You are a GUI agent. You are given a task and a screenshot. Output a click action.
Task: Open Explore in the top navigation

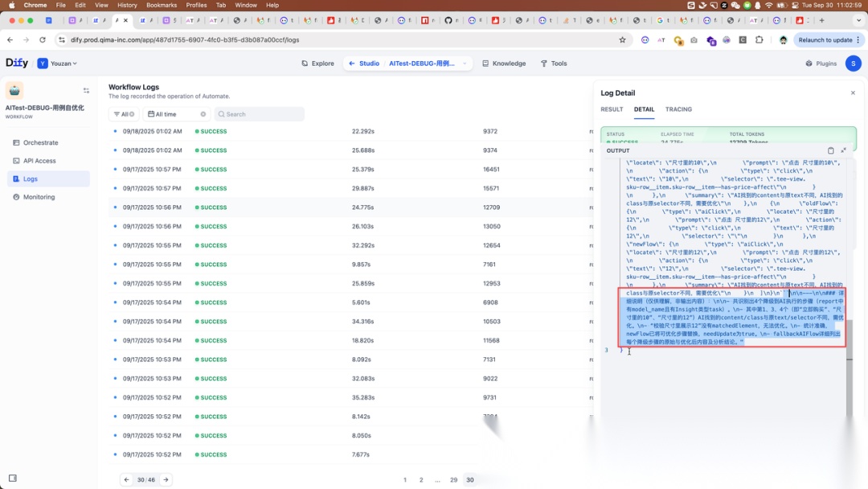[317, 64]
